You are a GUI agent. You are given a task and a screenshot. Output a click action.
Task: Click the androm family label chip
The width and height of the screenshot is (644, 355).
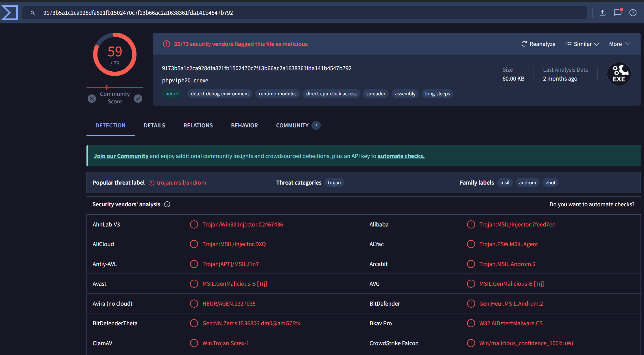point(527,183)
